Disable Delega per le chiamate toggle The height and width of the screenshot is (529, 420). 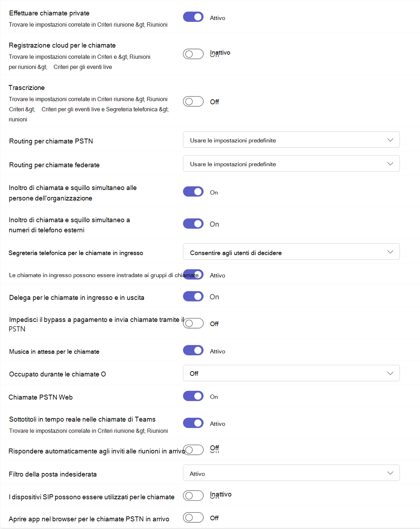(x=193, y=296)
